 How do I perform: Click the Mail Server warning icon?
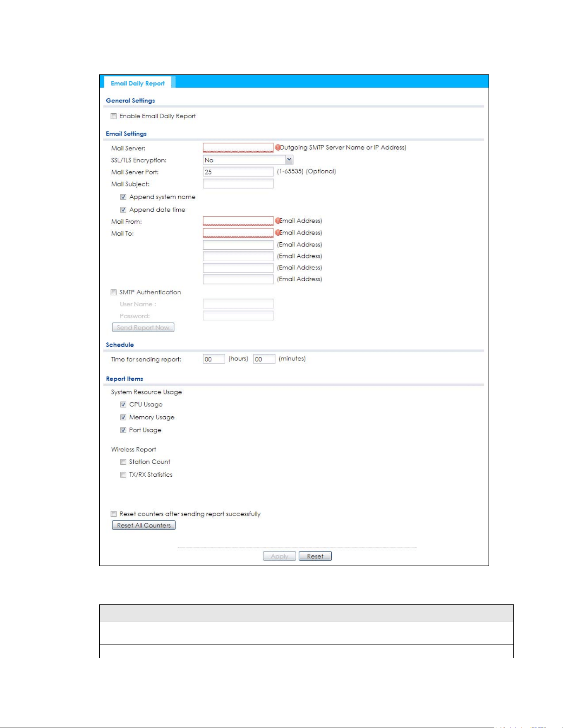point(278,147)
